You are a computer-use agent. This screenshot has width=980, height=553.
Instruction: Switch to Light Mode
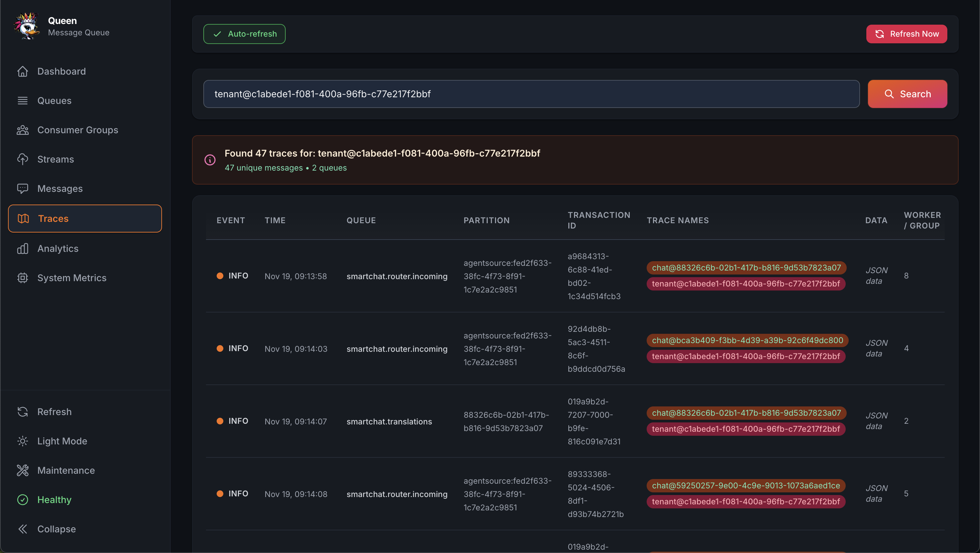[62, 441]
